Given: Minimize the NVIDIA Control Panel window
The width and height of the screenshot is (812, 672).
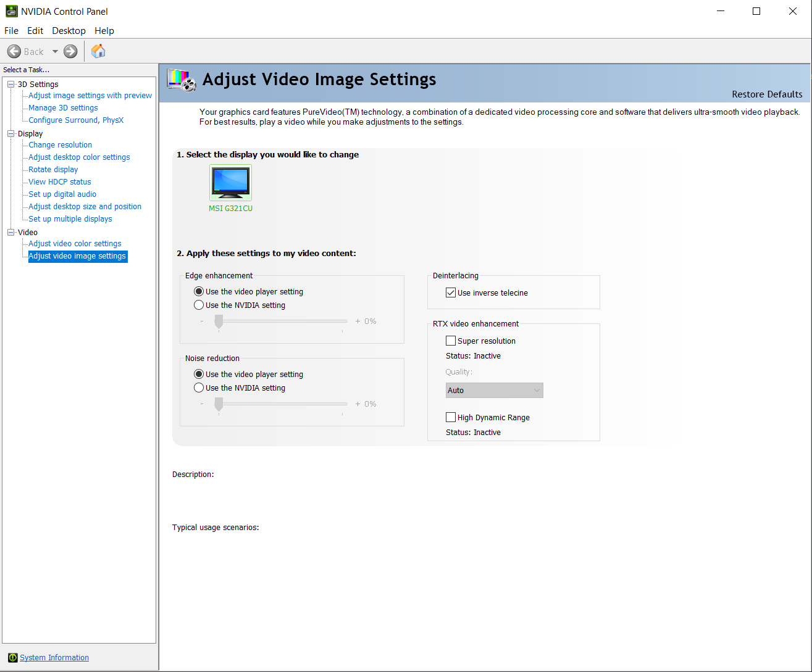Looking at the screenshot, I should [x=720, y=11].
